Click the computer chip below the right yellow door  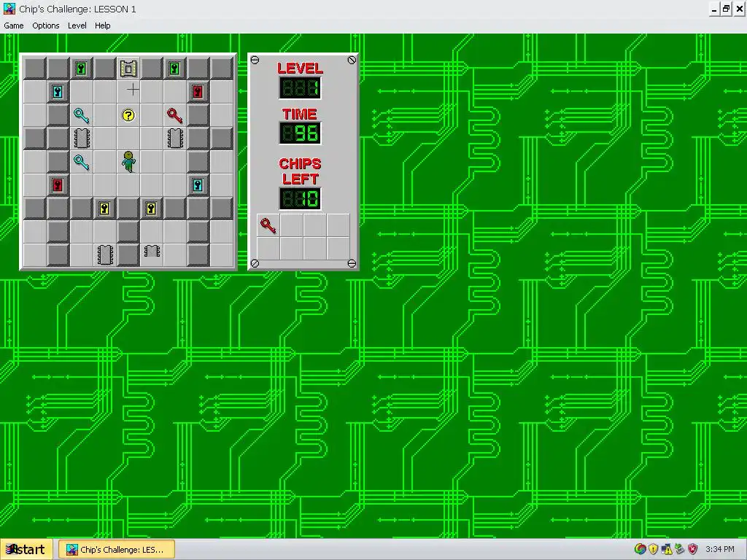click(152, 251)
